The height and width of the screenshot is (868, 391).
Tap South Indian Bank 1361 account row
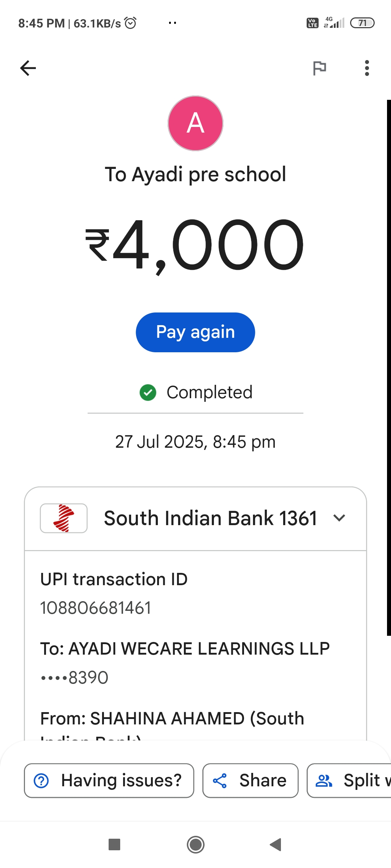(210, 518)
